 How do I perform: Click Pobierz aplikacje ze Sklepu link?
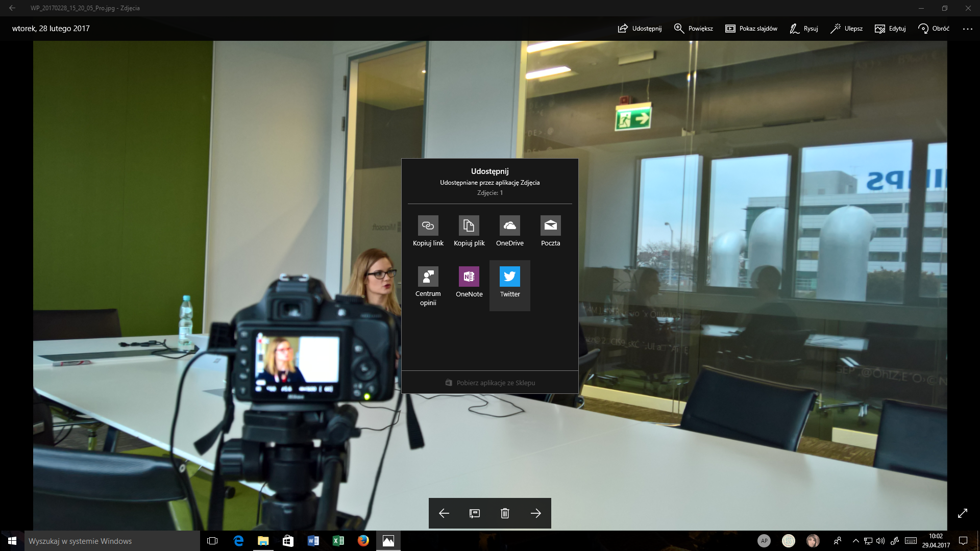[x=490, y=383]
